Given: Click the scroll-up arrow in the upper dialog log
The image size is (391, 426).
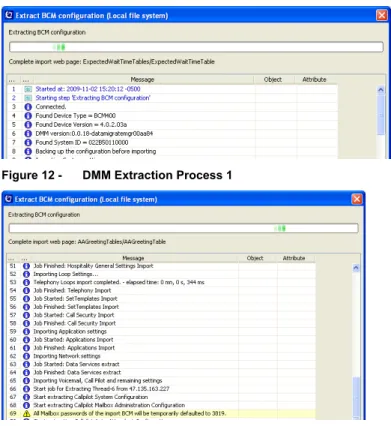Looking at the screenshot, I should [x=381, y=89].
